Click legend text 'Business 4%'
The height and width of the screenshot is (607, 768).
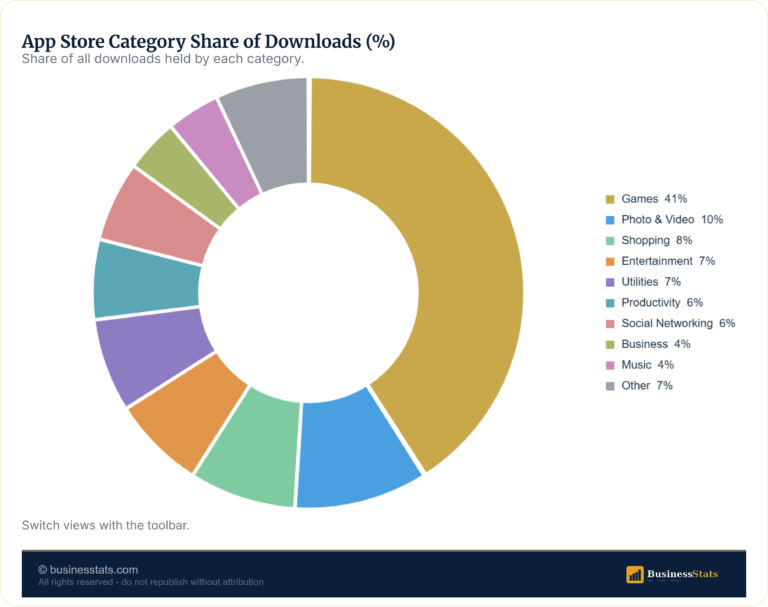coord(656,344)
